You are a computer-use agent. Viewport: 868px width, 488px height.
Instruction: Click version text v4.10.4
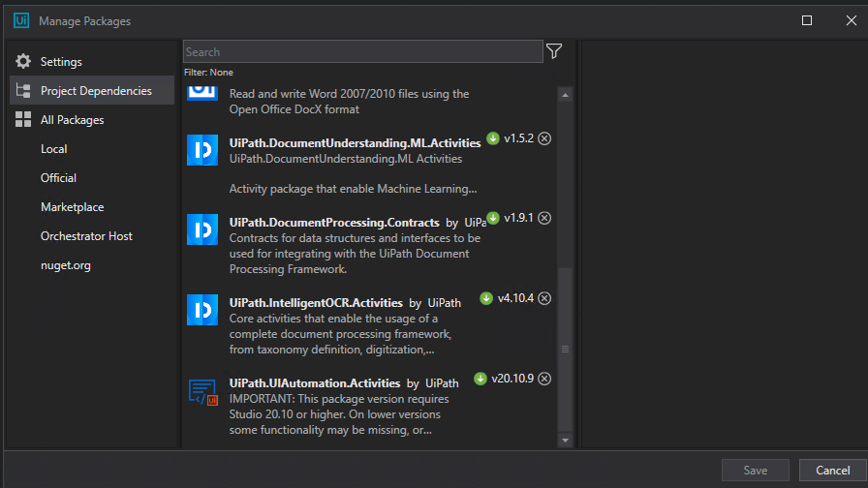(515, 298)
